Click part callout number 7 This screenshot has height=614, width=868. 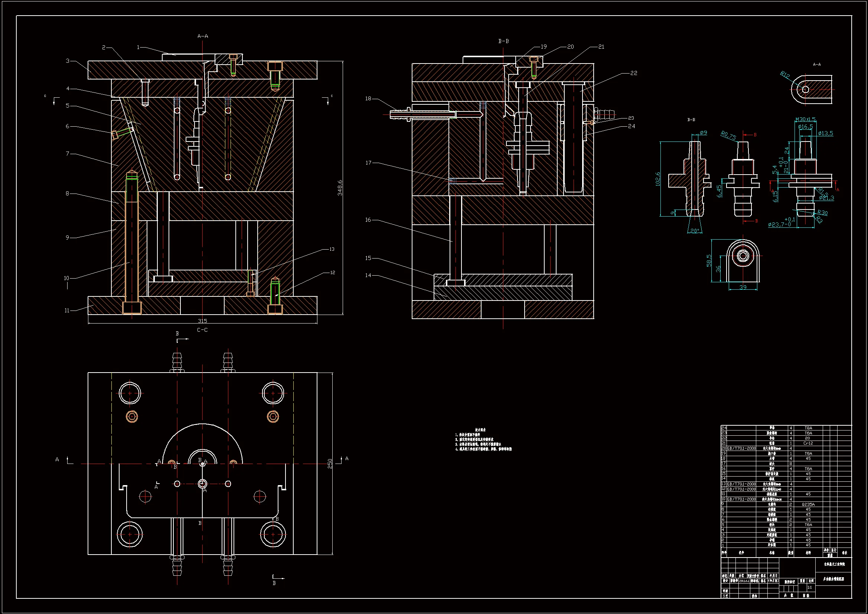[x=67, y=154]
